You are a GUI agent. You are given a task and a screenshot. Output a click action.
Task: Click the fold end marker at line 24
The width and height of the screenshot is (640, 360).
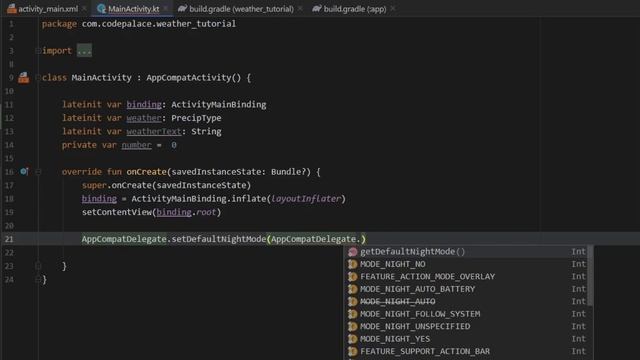pyautogui.click(x=38, y=280)
